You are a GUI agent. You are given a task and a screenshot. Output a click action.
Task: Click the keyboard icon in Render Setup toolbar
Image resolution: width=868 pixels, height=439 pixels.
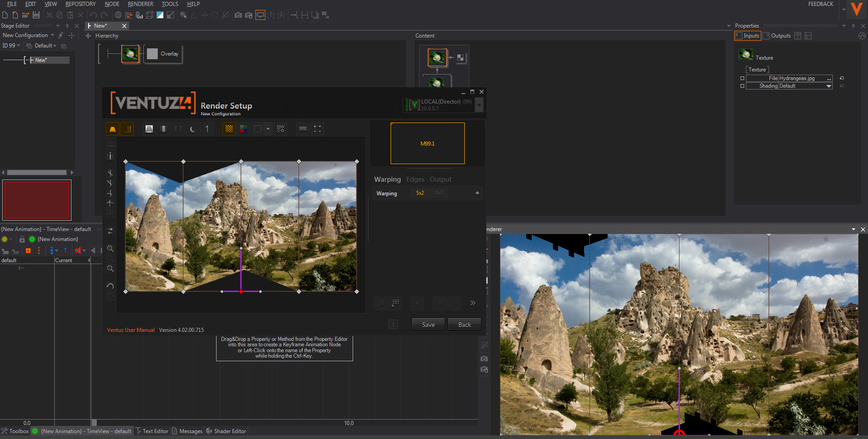pyautogui.click(x=303, y=129)
